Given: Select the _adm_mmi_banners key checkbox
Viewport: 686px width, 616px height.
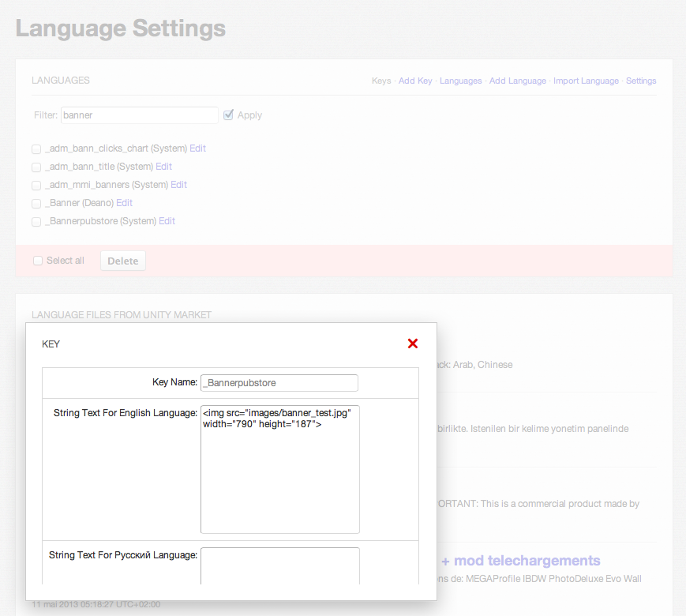Looking at the screenshot, I should click(36, 186).
